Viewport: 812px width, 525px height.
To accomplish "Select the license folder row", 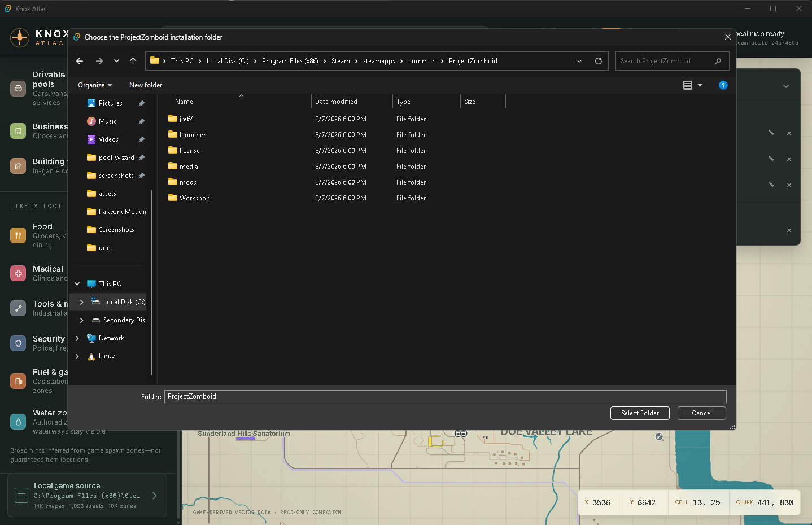I will click(336, 151).
